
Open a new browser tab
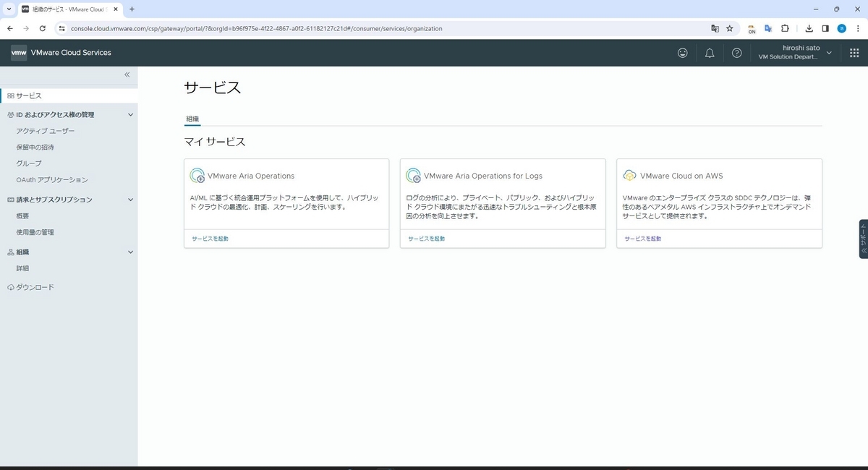(132, 9)
